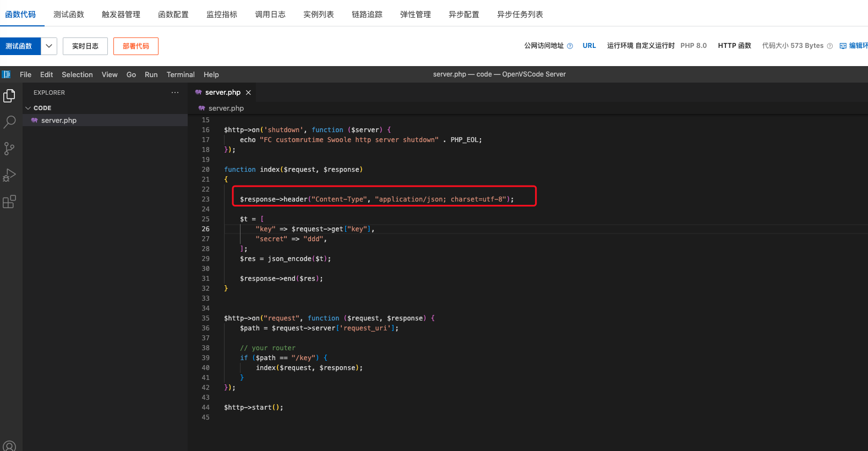Click the $http->start(); code line
This screenshot has height=451, width=868.
click(253, 407)
